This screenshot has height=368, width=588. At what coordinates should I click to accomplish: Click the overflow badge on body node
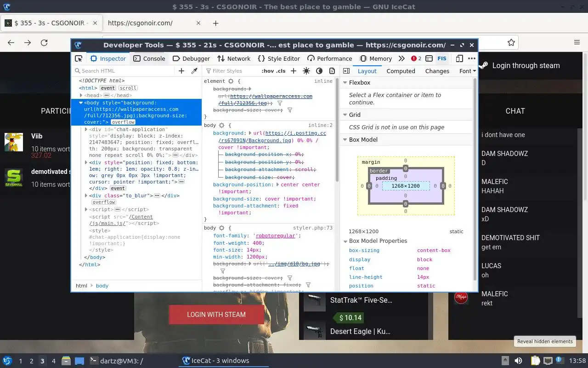123,122
